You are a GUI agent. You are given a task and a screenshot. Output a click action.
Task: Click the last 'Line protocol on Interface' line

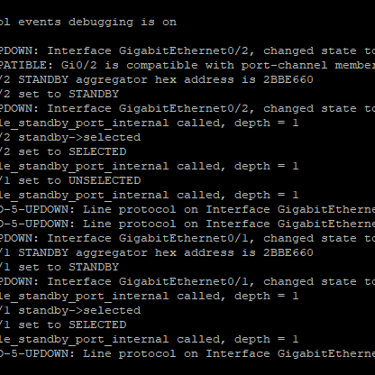click(187, 354)
